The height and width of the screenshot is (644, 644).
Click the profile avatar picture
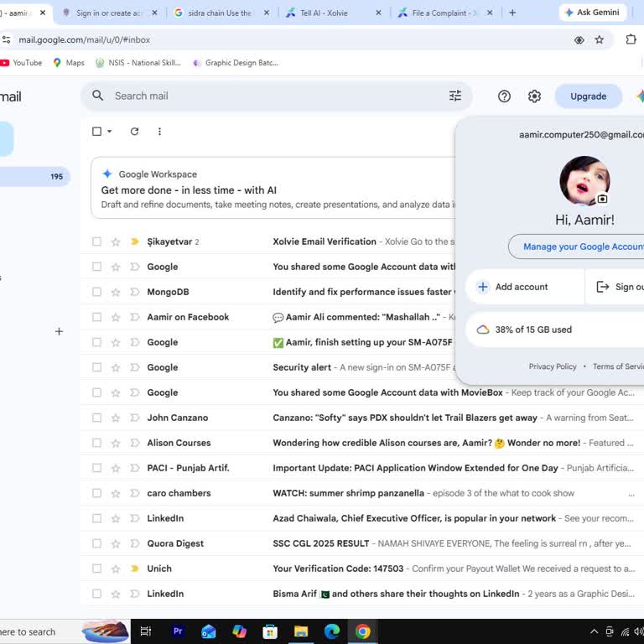[x=584, y=180]
